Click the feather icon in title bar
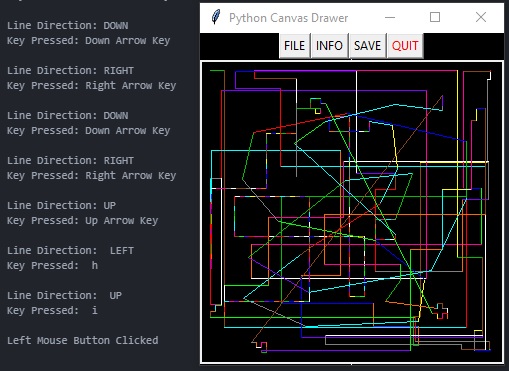Screen dimensions: 509x371 216,17
